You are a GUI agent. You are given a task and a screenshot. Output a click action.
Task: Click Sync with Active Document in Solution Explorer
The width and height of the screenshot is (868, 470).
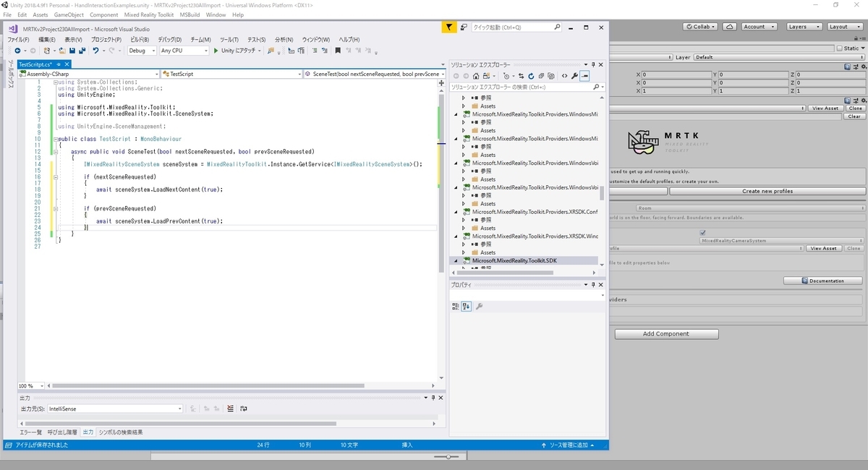[521, 76]
